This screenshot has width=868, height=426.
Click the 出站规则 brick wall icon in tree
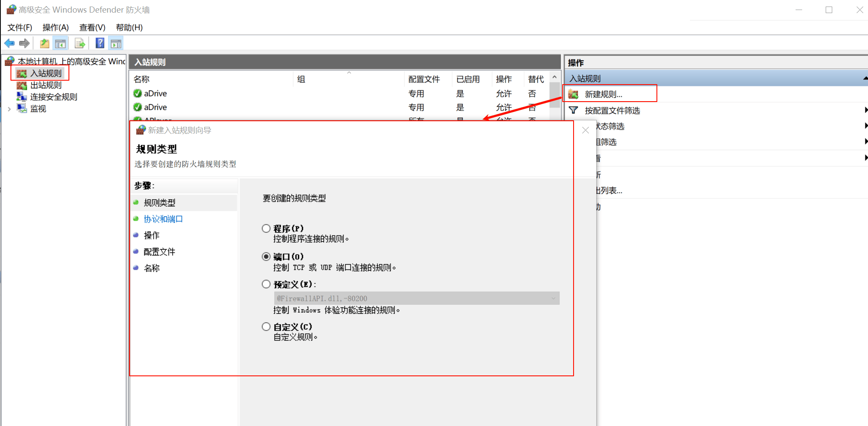click(x=22, y=85)
